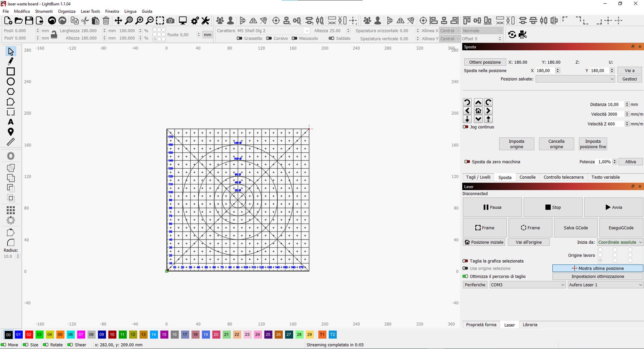The image size is (644, 349).
Task: Jog the laser up with arrow icon
Action: pyautogui.click(x=478, y=102)
